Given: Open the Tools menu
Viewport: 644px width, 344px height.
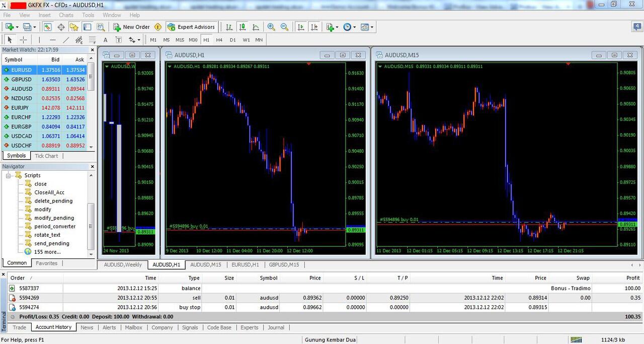Looking at the screenshot, I should pyautogui.click(x=88, y=15).
